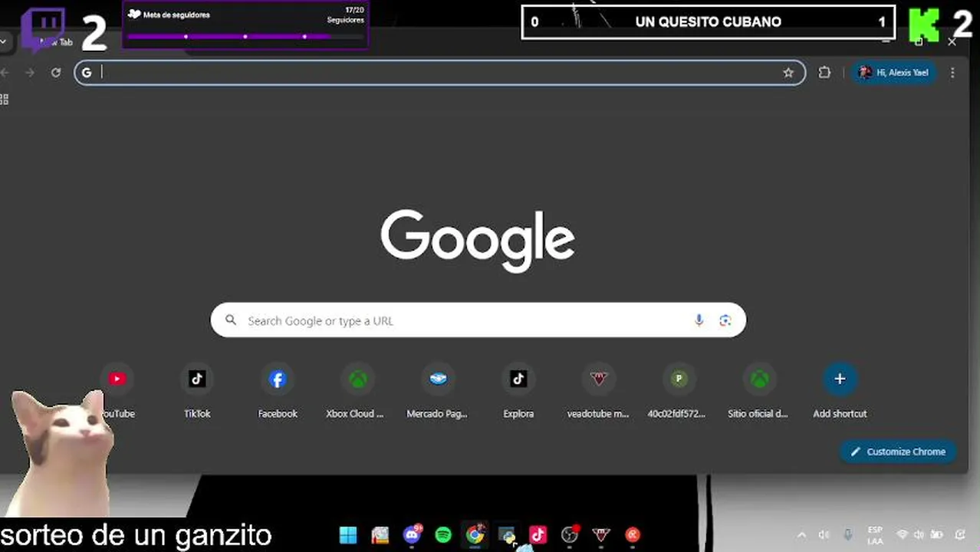The image size is (980, 552).
Task: Open the Windows Start menu
Action: pos(348,534)
